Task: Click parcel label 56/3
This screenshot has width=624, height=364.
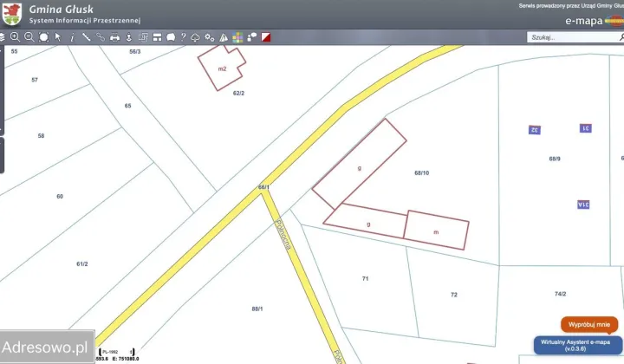Action: pos(135,52)
